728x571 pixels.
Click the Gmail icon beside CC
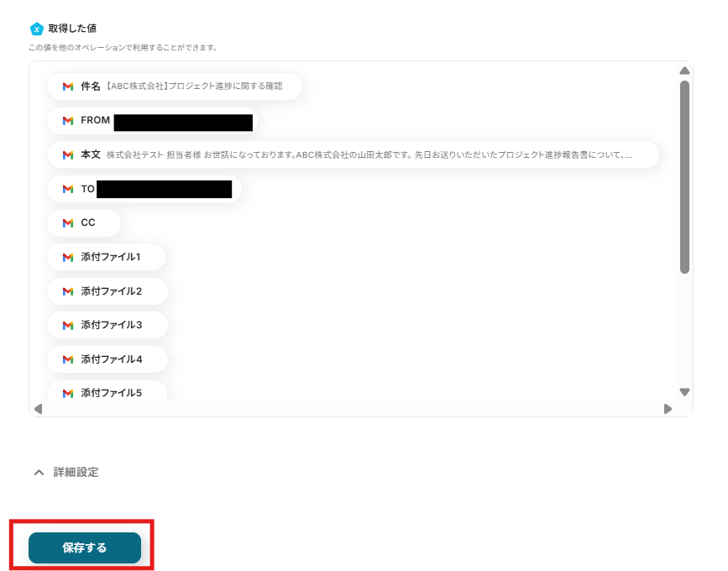click(x=68, y=223)
